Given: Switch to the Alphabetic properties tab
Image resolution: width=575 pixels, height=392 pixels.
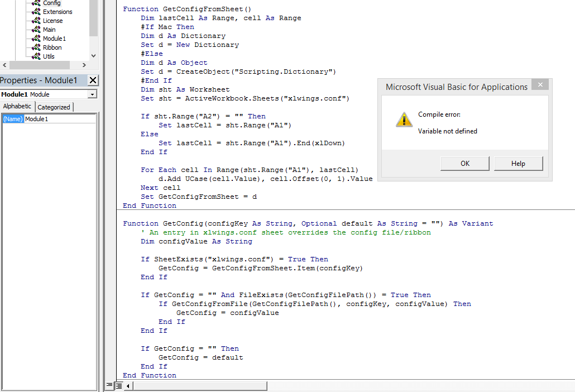Looking at the screenshot, I should coord(17,106).
